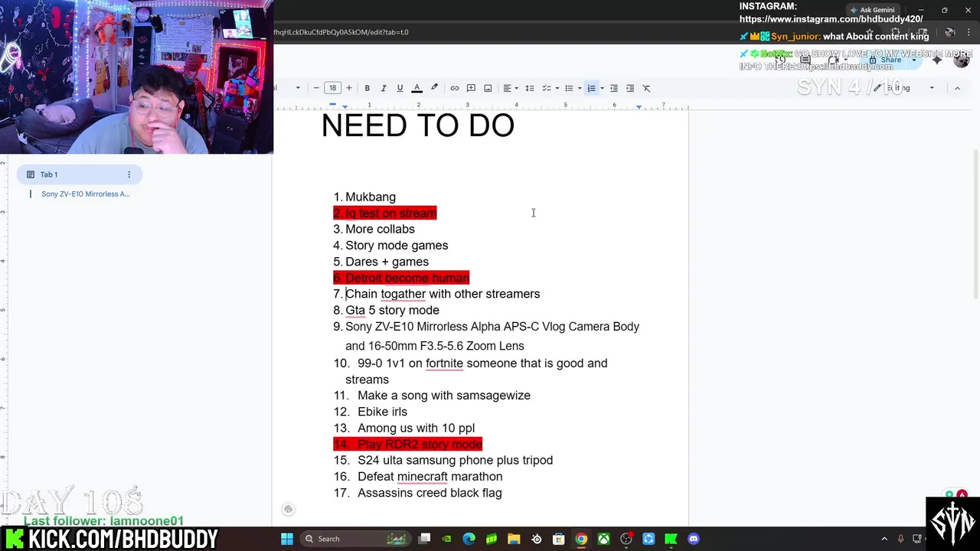
Task: Click the highlighted Iq test on stream item
Action: (390, 213)
